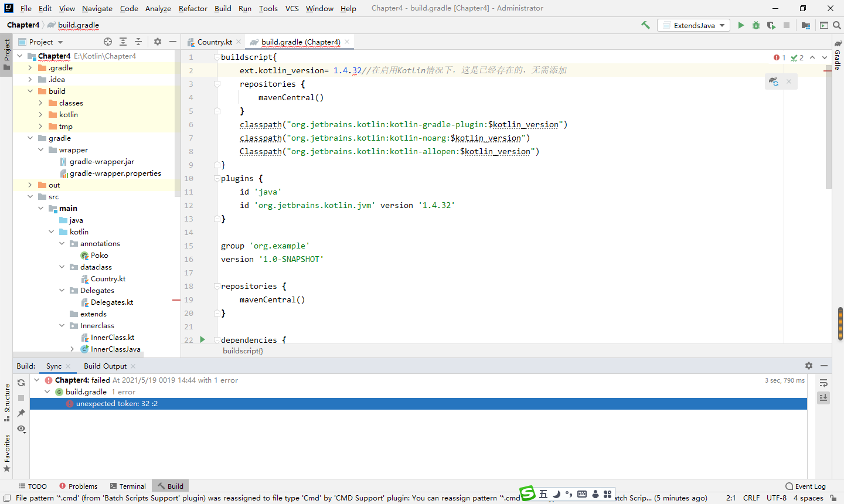The width and height of the screenshot is (844, 504).
Task: Select opened file locate target icon
Action: pos(108,42)
